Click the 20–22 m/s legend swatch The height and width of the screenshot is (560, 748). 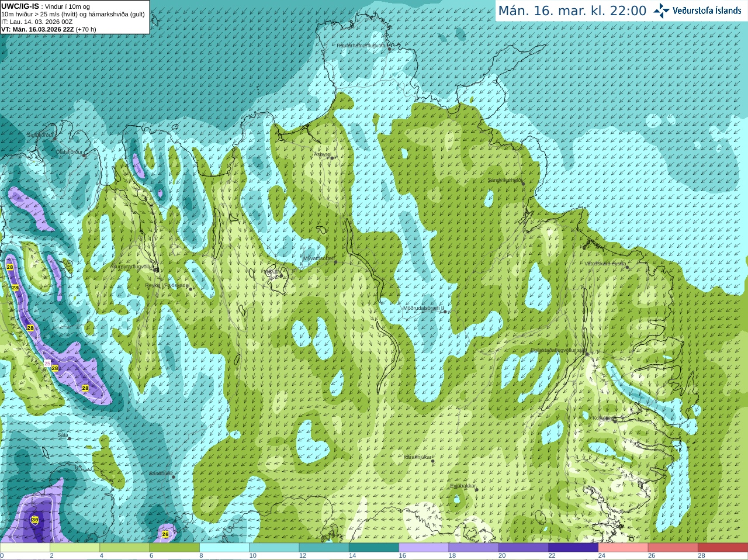pos(524,548)
